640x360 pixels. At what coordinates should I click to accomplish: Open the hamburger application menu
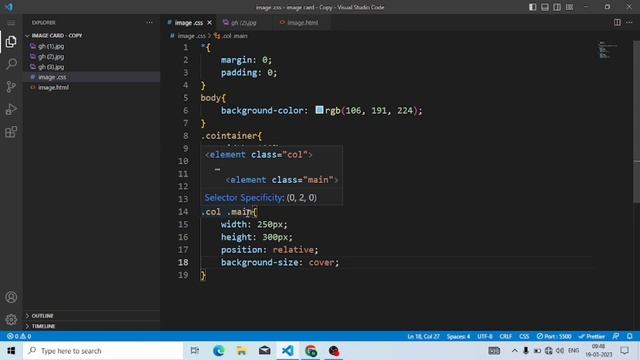click(x=11, y=23)
